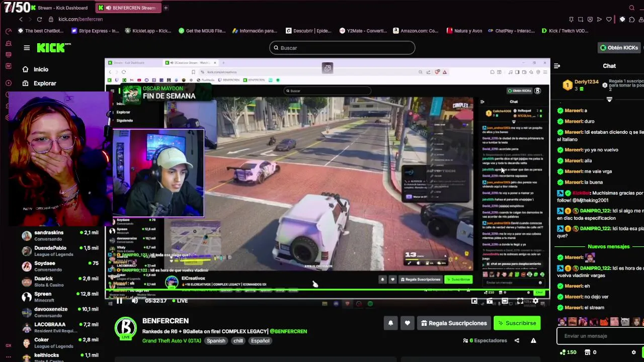Open the Natura y Avon bookmark

464,31
